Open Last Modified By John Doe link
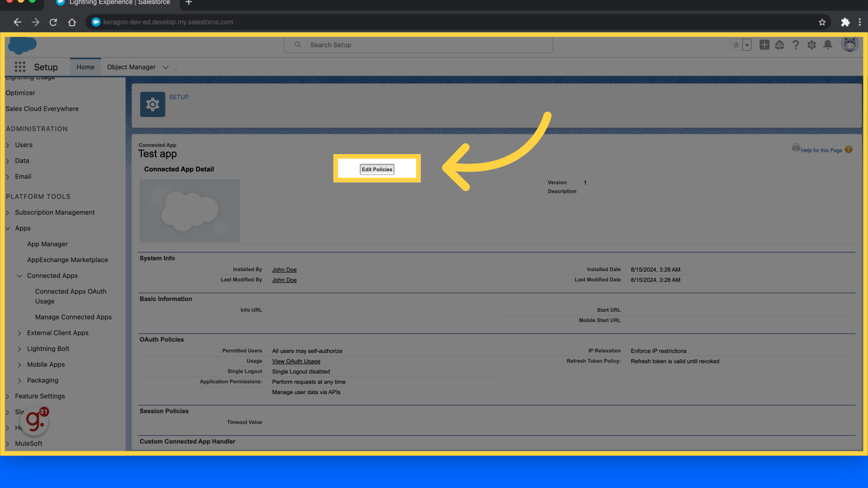The width and height of the screenshot is (868, 488). (x=284, y=280)
